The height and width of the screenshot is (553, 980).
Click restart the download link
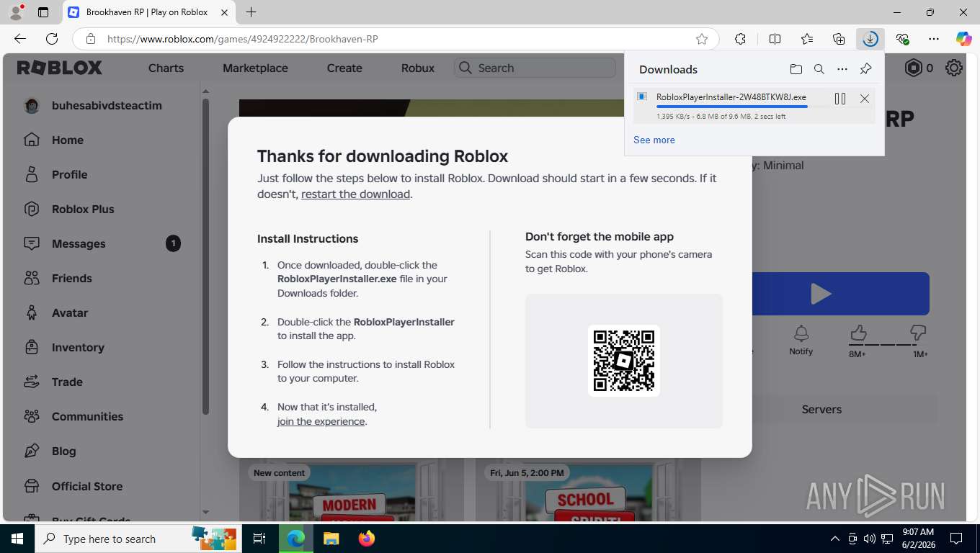[356, 194]
